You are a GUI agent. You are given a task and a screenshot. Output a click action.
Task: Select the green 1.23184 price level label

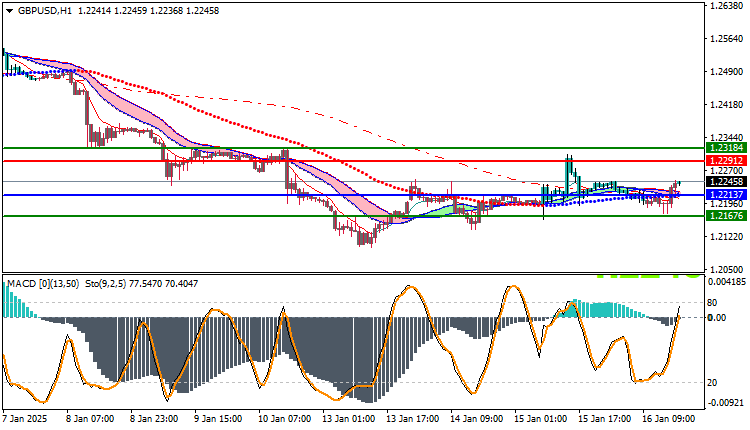726,148
